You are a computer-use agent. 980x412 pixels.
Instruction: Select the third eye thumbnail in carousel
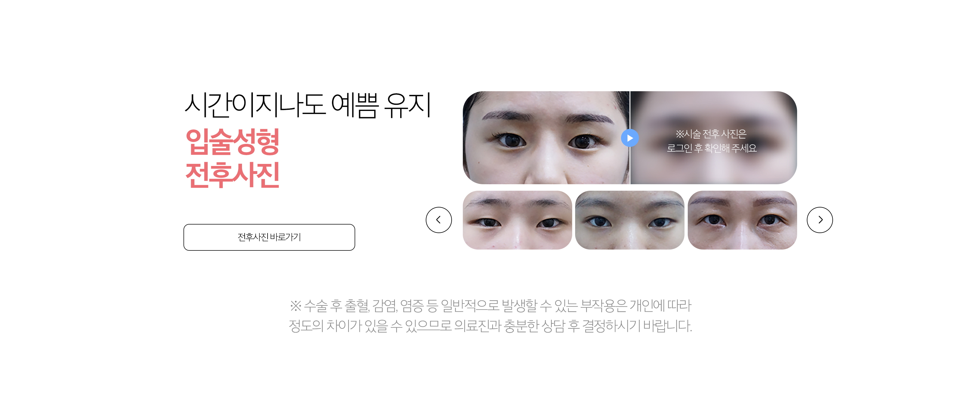pos(742,220)
